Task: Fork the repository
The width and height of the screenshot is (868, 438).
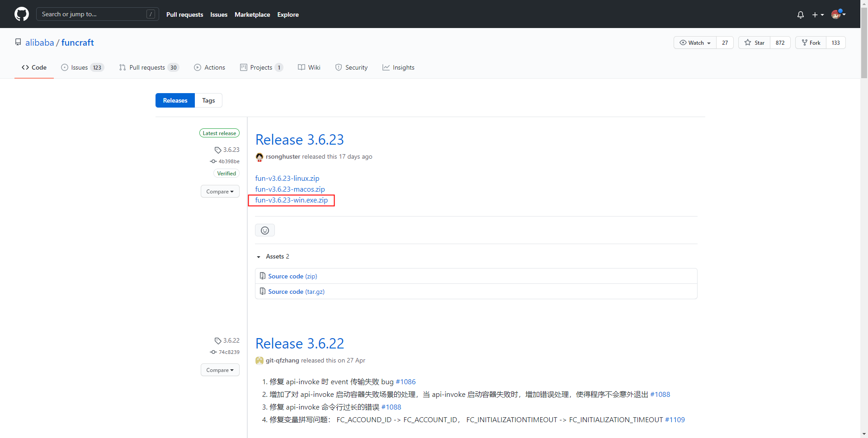Action: point(811,42)
